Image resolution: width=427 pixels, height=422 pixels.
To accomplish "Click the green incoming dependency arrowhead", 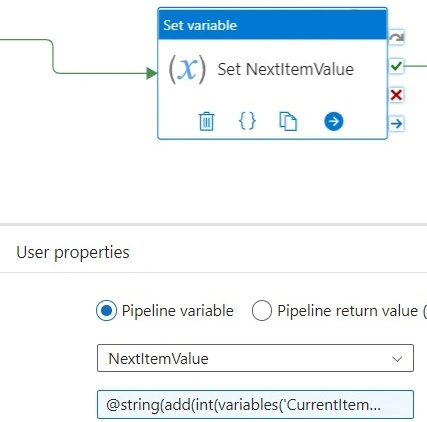I will pos(152,73).
